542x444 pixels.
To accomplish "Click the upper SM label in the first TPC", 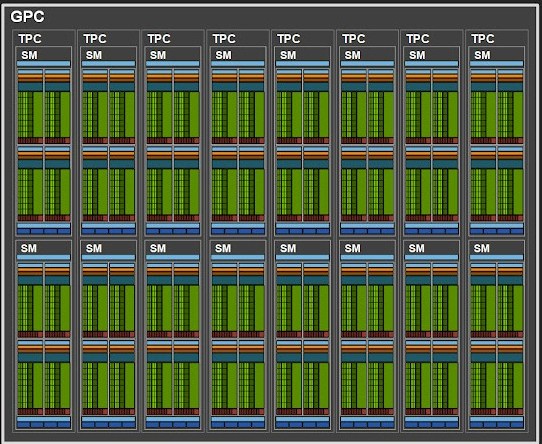I will click(x=29, y=55).
